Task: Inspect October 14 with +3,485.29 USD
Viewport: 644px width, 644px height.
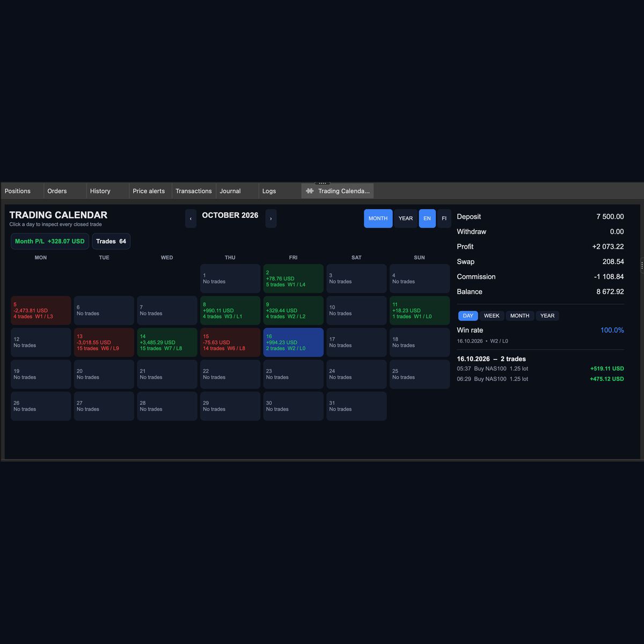Action: [x=167, y=342]
